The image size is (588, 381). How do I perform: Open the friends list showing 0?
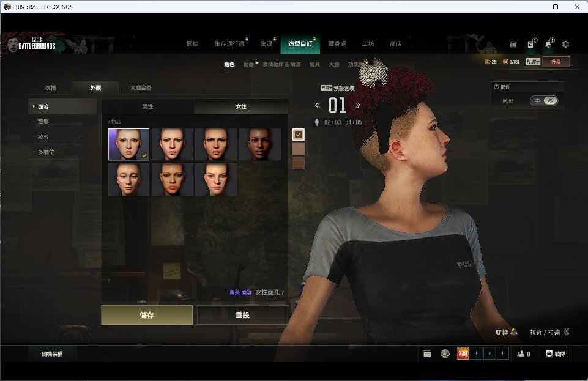point(524,353)
